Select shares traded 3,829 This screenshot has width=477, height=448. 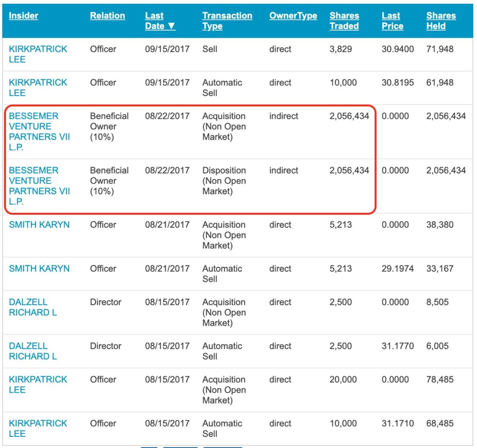tap(341, 49)
